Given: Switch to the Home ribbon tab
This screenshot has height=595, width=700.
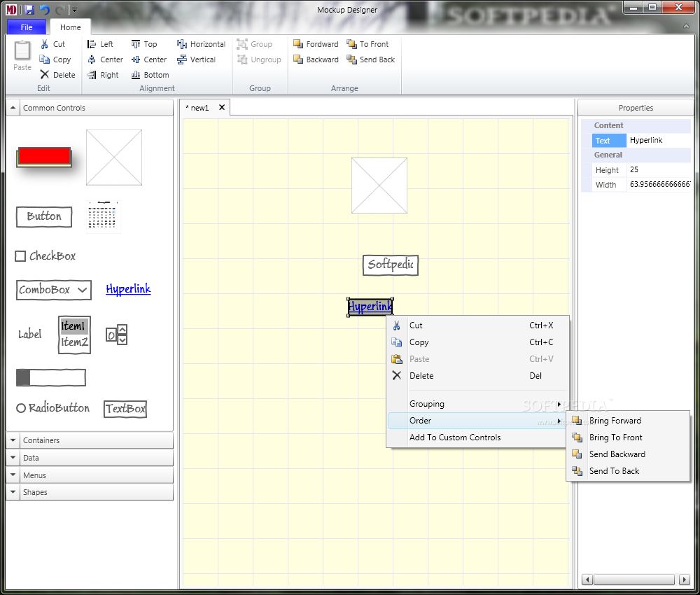Looking at the screenshot, I should pyautogui.click(x=71, y=27).
